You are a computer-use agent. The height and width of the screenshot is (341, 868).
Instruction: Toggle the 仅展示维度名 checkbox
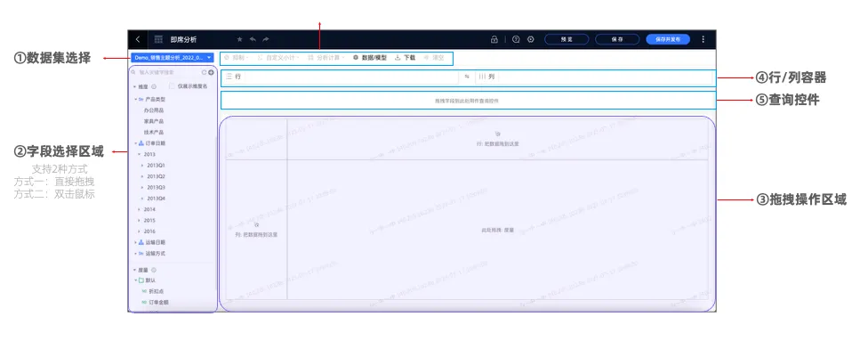point(173,86)
